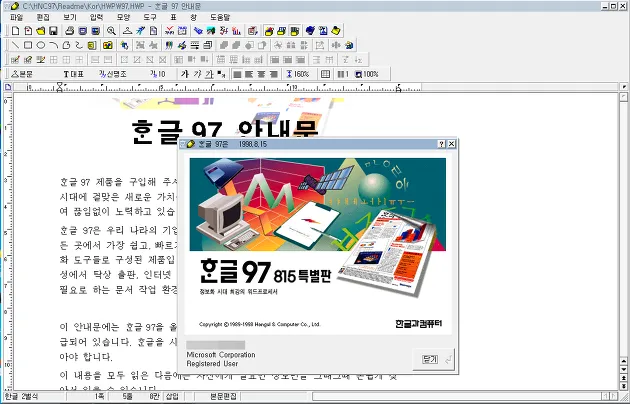Set justified paragraph alignment
This screenshot has width=630, height=404.
(237, 74)
